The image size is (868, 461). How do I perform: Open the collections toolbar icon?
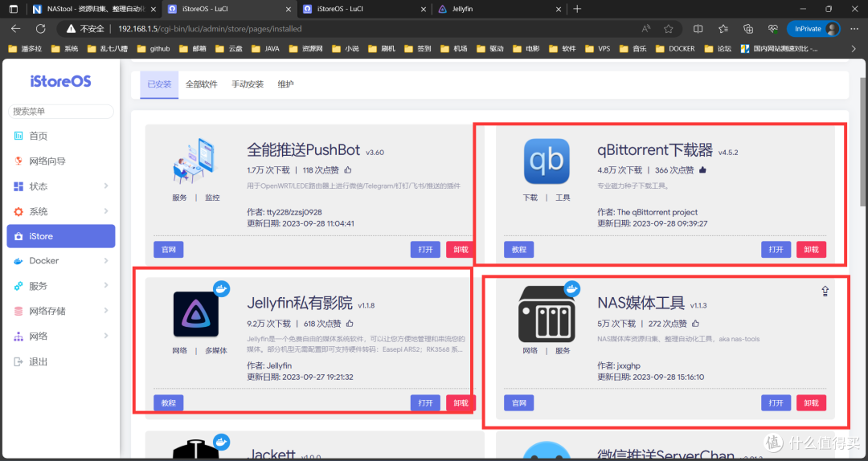tap(748, 29)
